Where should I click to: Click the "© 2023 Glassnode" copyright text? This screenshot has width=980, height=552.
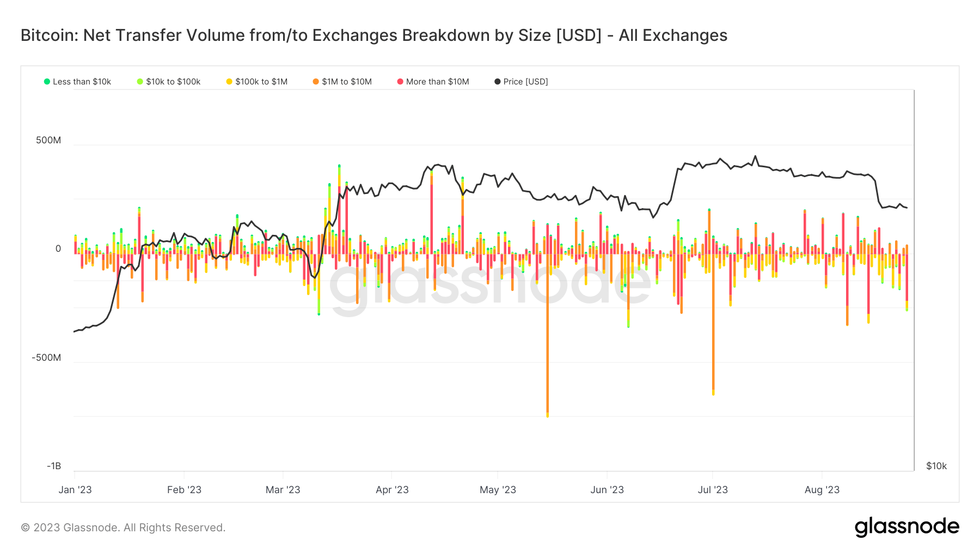(x=123, y=527)
